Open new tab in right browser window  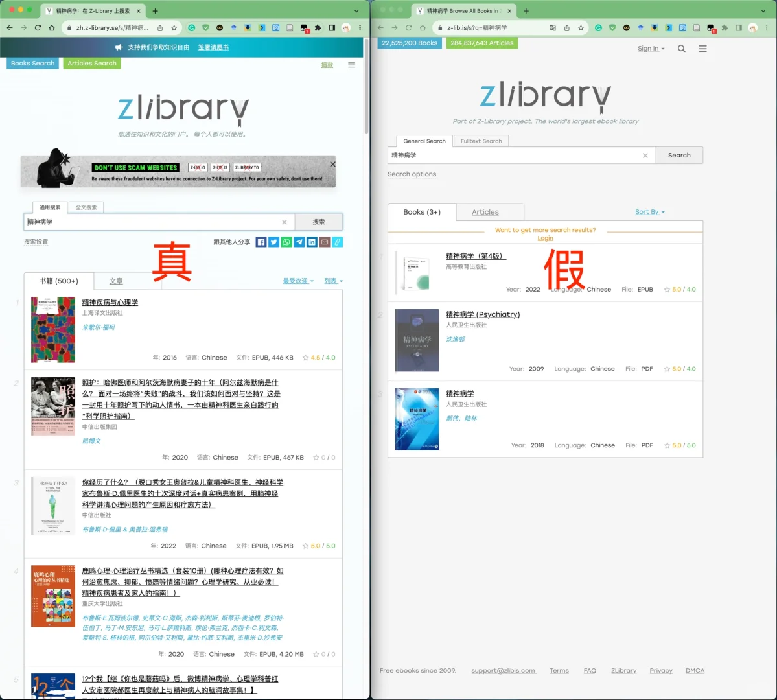[526, 11]
